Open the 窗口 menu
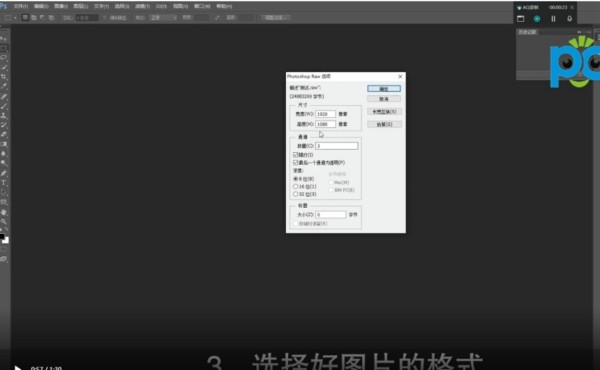 [x=202, y=6]
